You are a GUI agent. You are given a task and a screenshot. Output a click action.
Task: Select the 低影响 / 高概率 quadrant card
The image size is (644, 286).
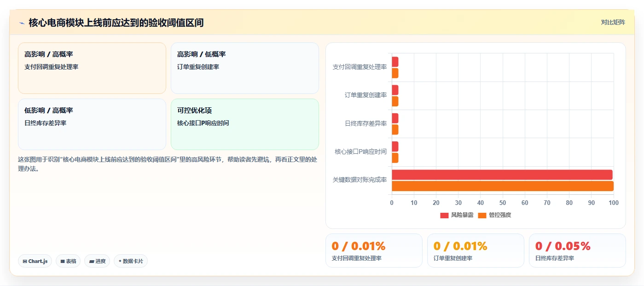(x=92, y=124)
